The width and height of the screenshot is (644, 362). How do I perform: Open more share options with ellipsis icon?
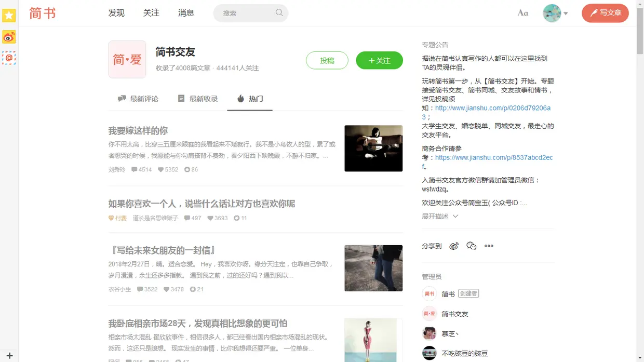[x=488, y=246]
